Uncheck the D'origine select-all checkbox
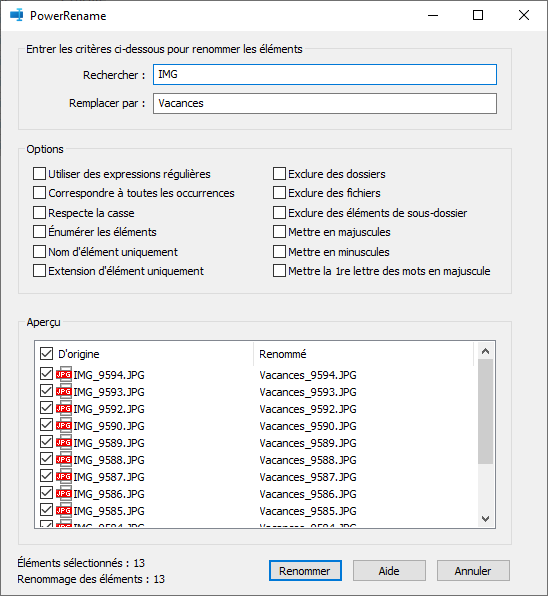This screenshot has width=548, height=596. [x=46, y=353]
